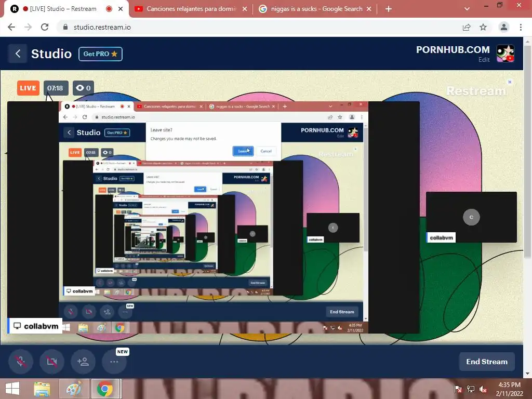Viewport: 532px width, 399px height.
Task: Open Paint from the taskbar
Action: (x=74, y=389)
